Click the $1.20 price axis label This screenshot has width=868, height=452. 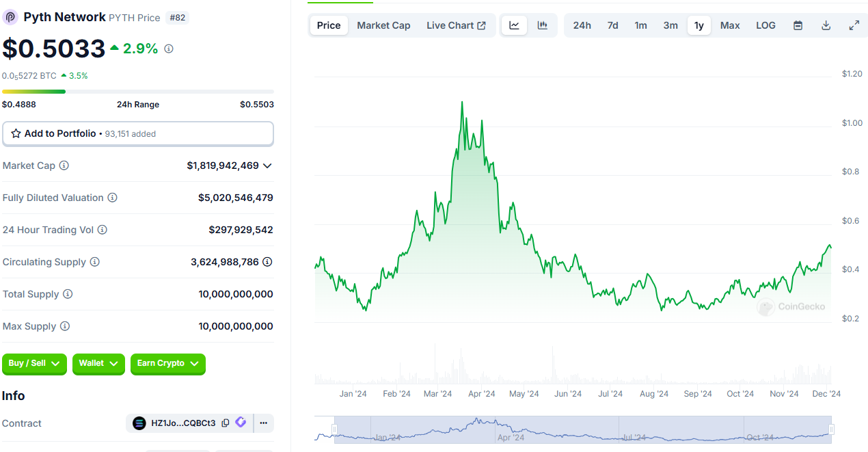pos(852,74)
